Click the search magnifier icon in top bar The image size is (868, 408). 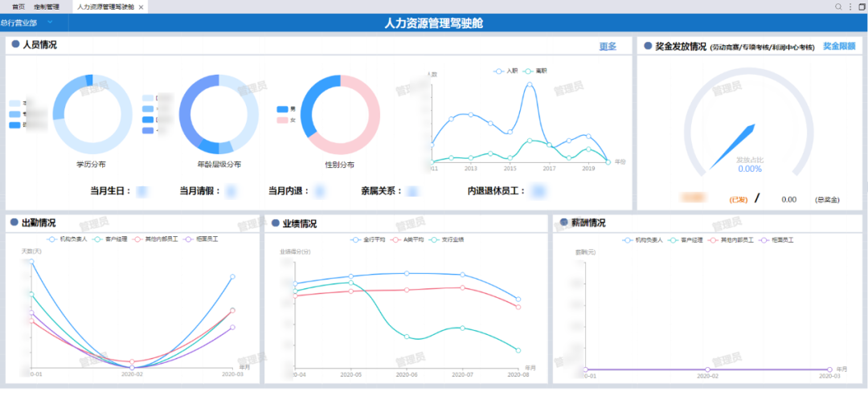[838, 6]
